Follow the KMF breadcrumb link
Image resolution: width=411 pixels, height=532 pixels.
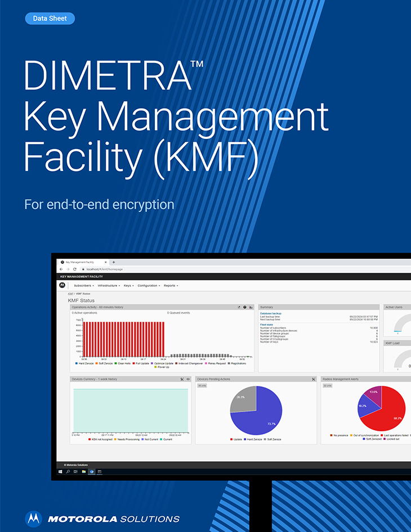coord(70,294)
